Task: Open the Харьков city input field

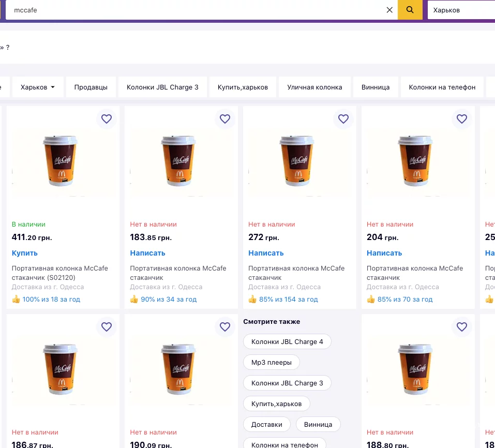Action: [x=461, y=10]
